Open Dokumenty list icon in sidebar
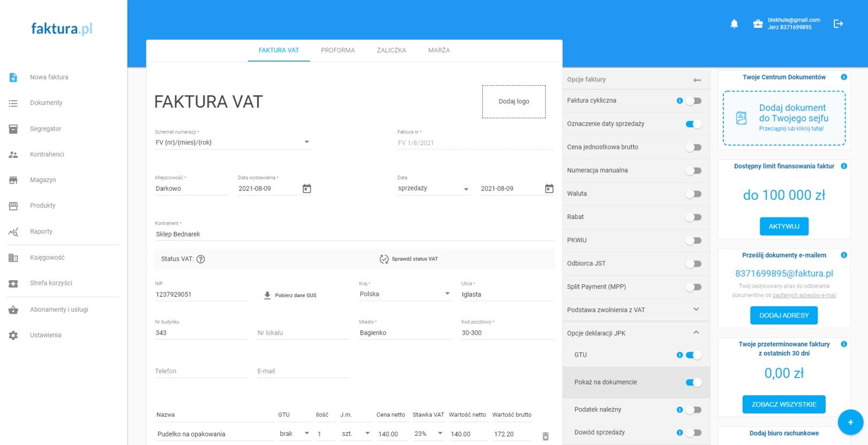Viewport: 868px width, 445px height. 13,103
